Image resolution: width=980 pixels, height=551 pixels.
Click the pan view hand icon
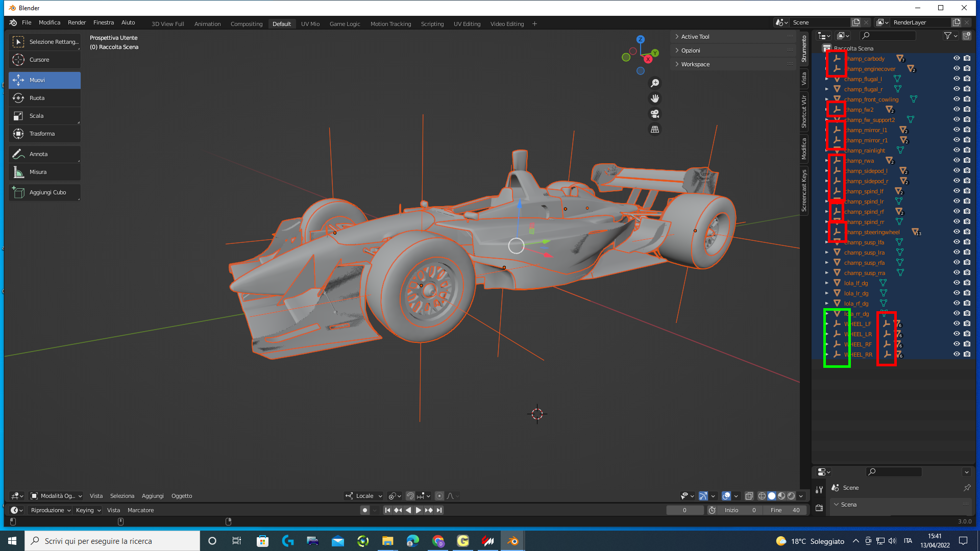tap(655, 98)
